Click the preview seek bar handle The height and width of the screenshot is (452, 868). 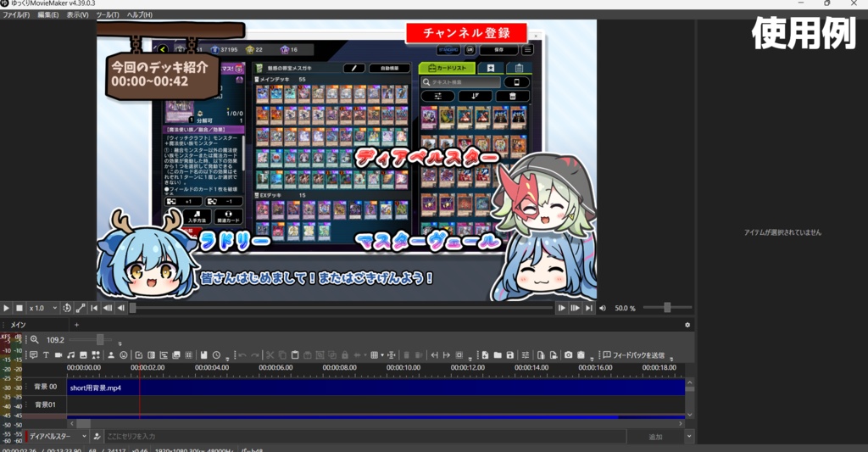point(133,308)
